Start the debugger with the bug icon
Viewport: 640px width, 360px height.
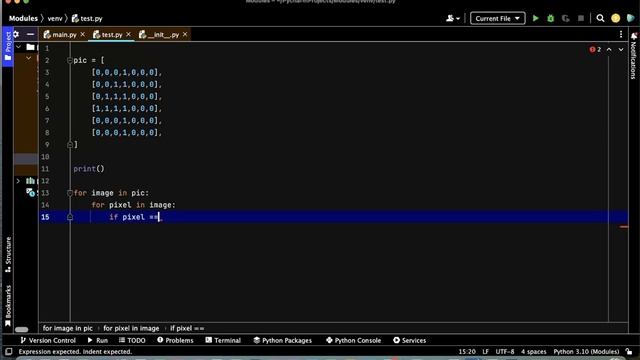tap(551, 18)
